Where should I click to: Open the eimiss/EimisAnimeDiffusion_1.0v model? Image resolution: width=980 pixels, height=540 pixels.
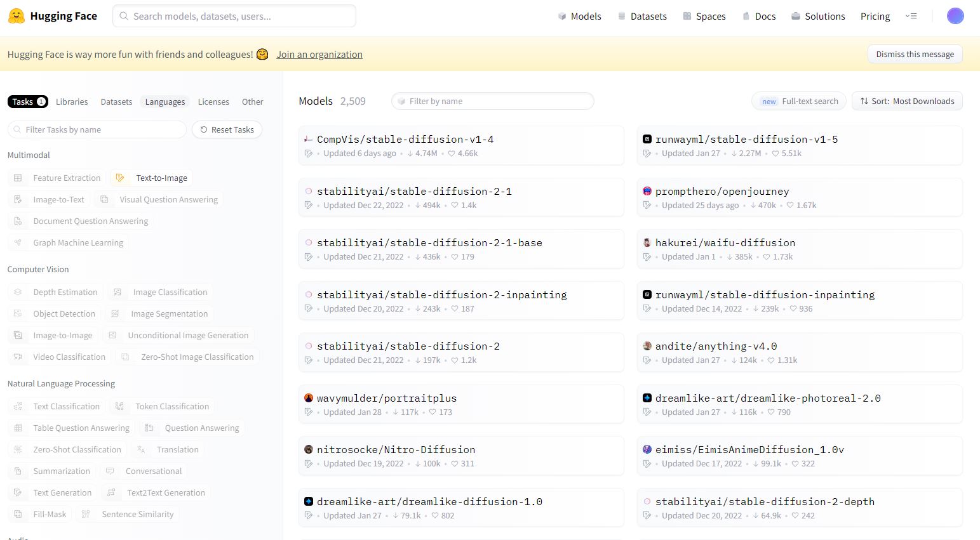[x=800, y=456]
